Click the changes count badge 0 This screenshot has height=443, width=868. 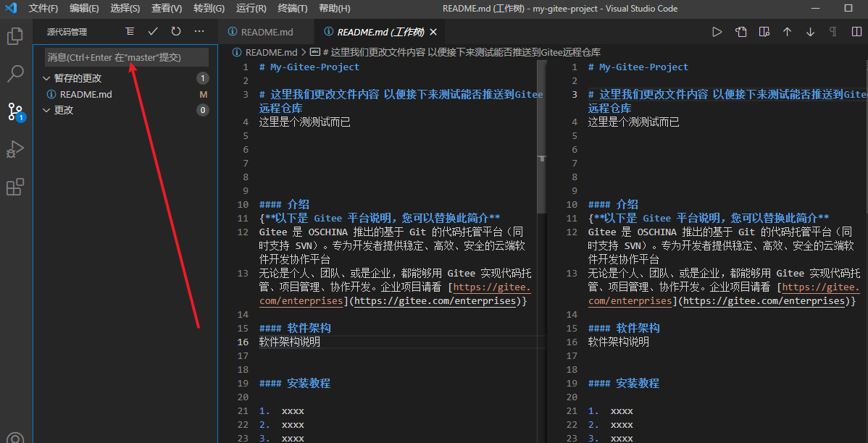203,110
